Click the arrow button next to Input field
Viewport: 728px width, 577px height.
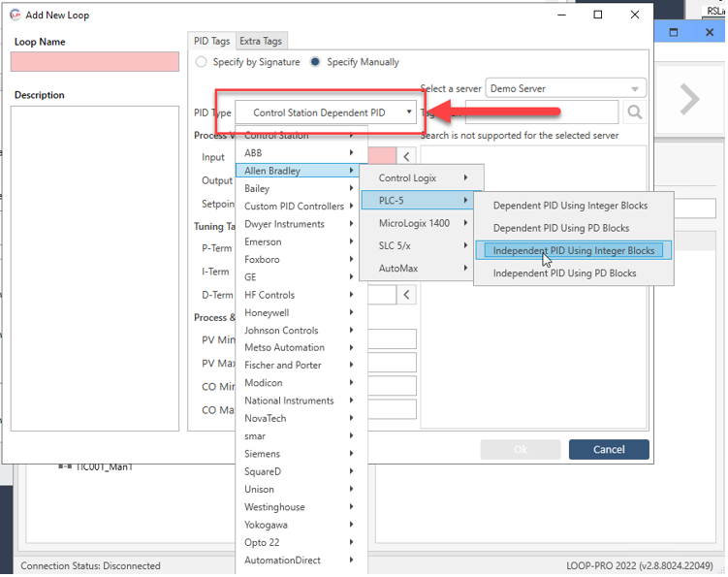pyautogui.click(x=406, y=156)
